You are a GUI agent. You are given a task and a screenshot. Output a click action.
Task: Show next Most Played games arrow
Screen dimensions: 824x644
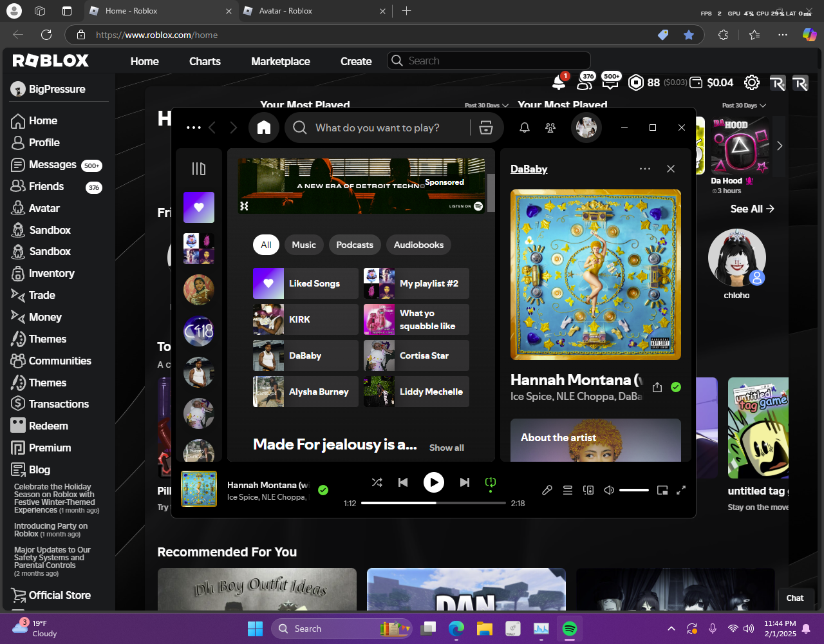(x=780, y=146)
